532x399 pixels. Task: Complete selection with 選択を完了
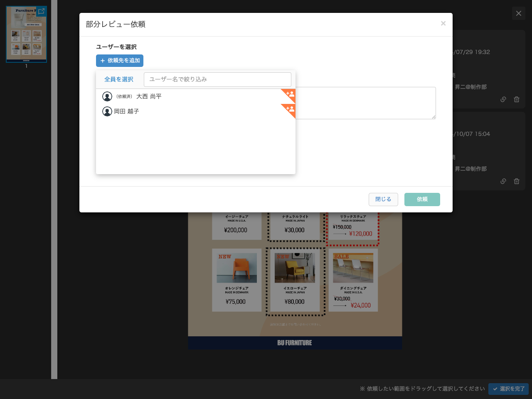(508, 389)
